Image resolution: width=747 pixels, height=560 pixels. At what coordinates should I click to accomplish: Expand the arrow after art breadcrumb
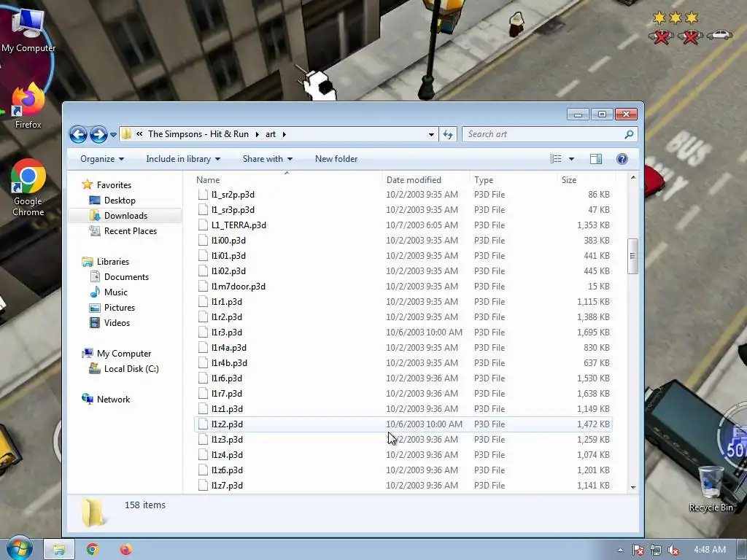(x=284, y=134)
